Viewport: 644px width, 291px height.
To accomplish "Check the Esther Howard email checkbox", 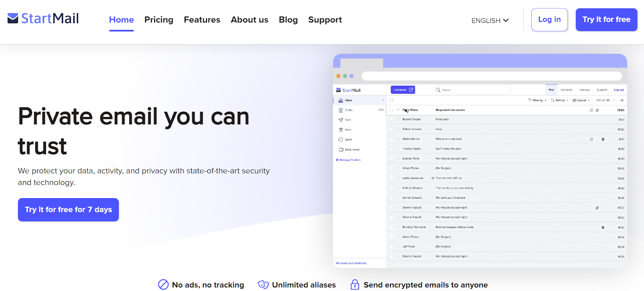I will pyautogui.click(x=391, y=129).
